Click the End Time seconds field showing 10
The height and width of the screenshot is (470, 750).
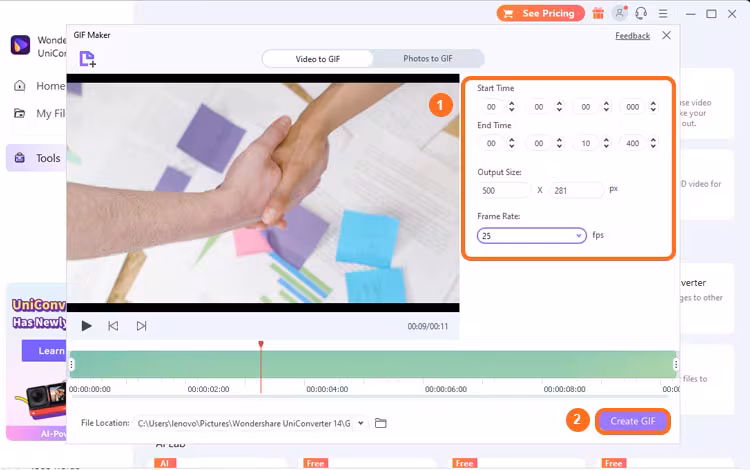[x=586, y=143]
